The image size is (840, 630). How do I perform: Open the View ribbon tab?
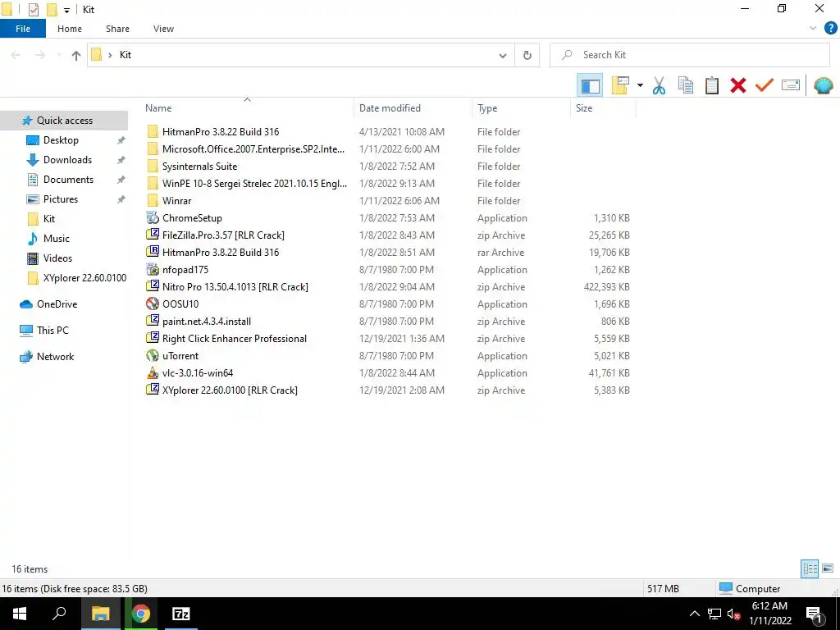(x=163, y=29)
